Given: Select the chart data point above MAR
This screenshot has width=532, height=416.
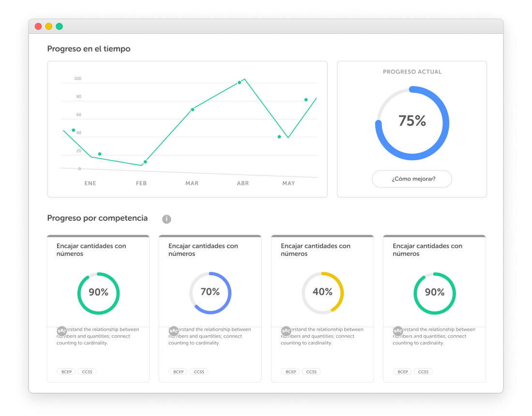Looking at the screenshot, I should [192, 110].
